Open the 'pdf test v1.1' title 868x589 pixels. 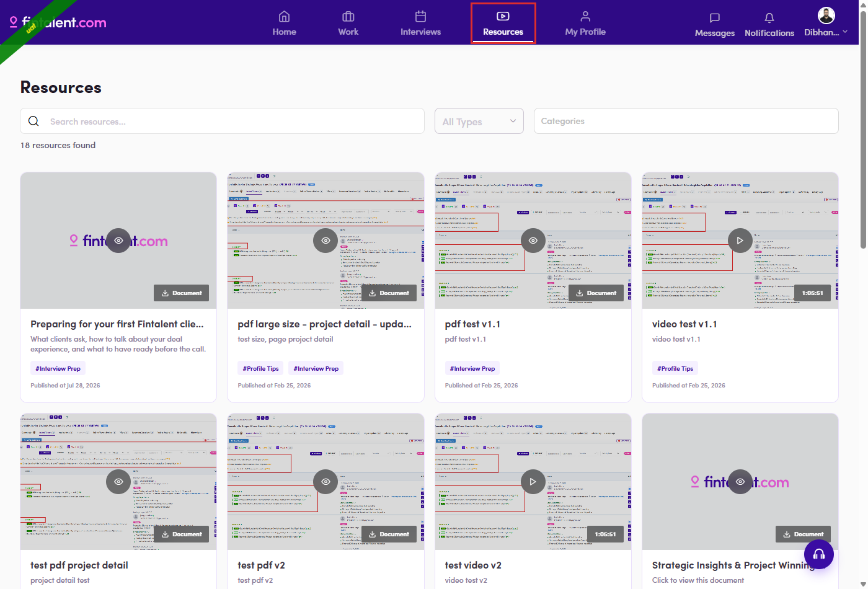pyautogui.click(x=472, y=324)
